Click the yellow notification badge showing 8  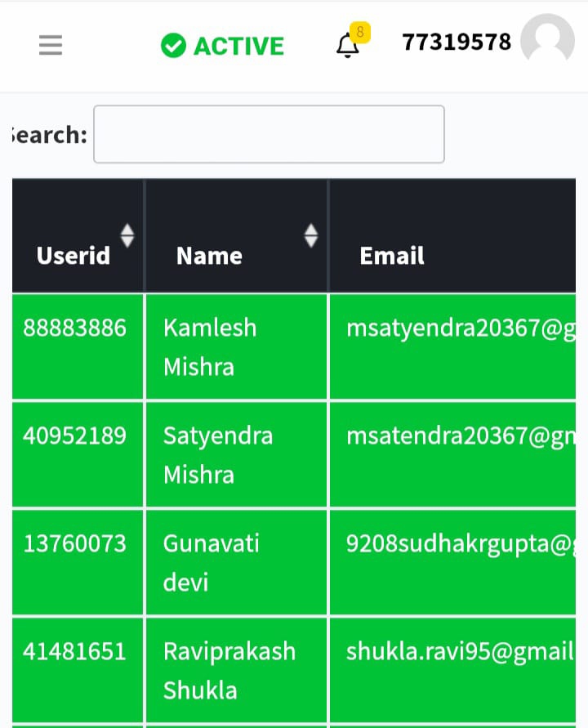coord(360,32)
